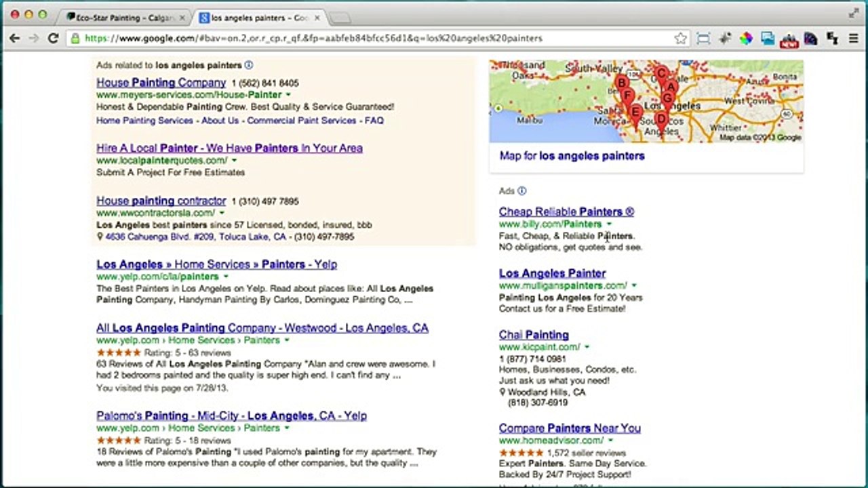Image resolution: width=868 pixels, height=488 pixels.
Task: Click info icon beside the right column Ads label
Action: pos(521,191)
